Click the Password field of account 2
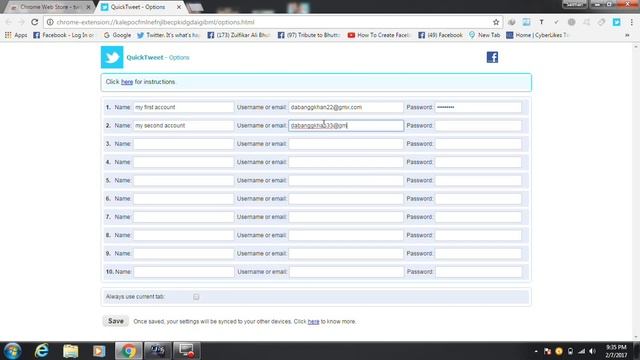This screenshot has width=640, height=360. pyautogui.click(x=478, y=126)
